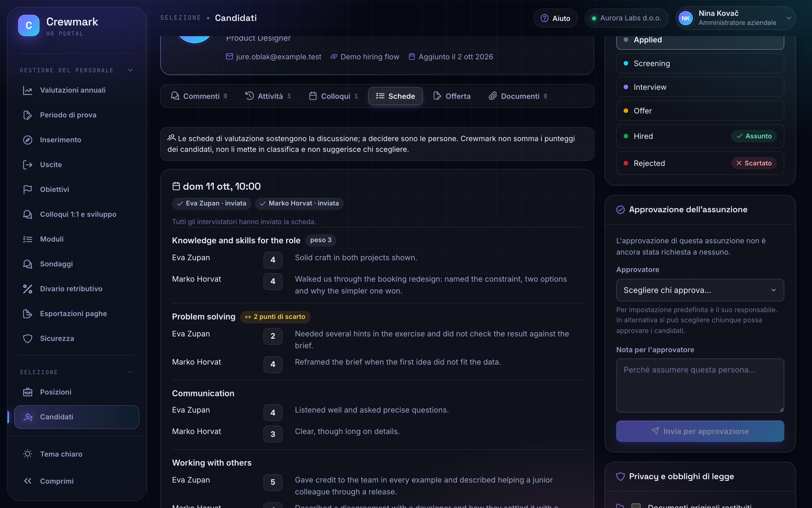
Task: Open the Aurora Labs d.o.o. company selector
Action: pos(626,18)
